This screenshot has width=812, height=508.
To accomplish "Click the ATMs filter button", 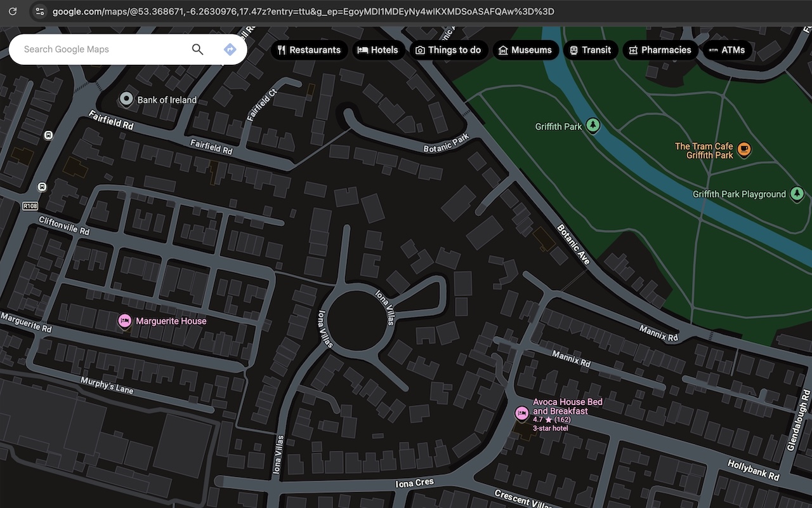I will click(727, 50).
